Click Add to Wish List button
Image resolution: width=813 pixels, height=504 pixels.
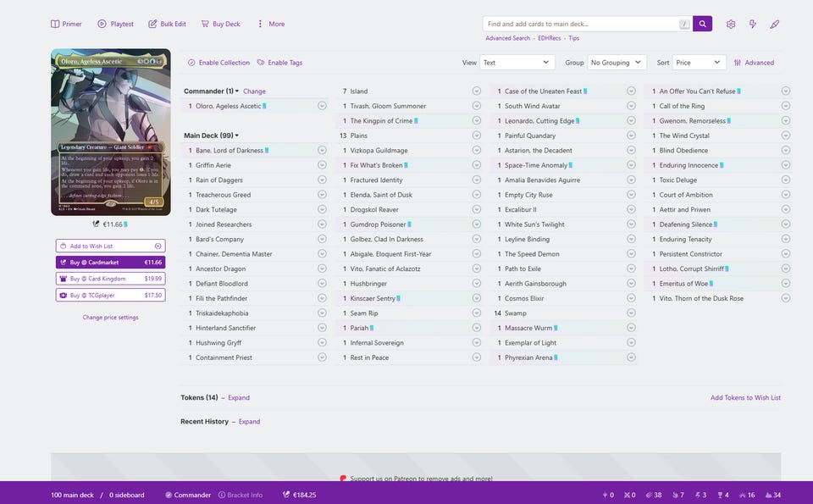point(110,246)
